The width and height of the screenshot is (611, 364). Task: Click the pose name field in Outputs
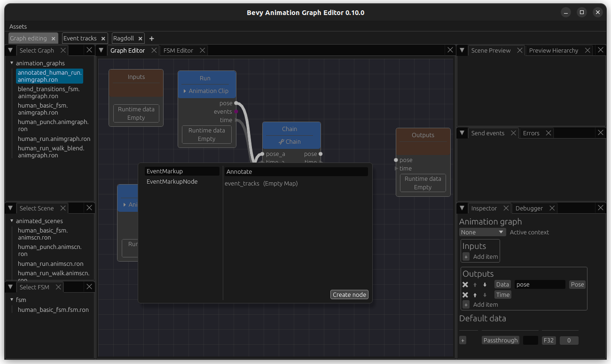pyautogui.click(x=540, y=285)
